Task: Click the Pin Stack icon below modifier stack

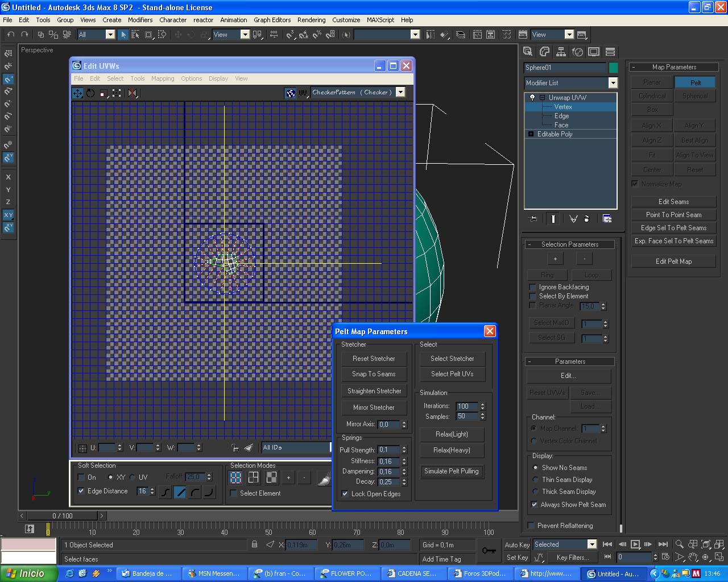Action: click(533, 219)
